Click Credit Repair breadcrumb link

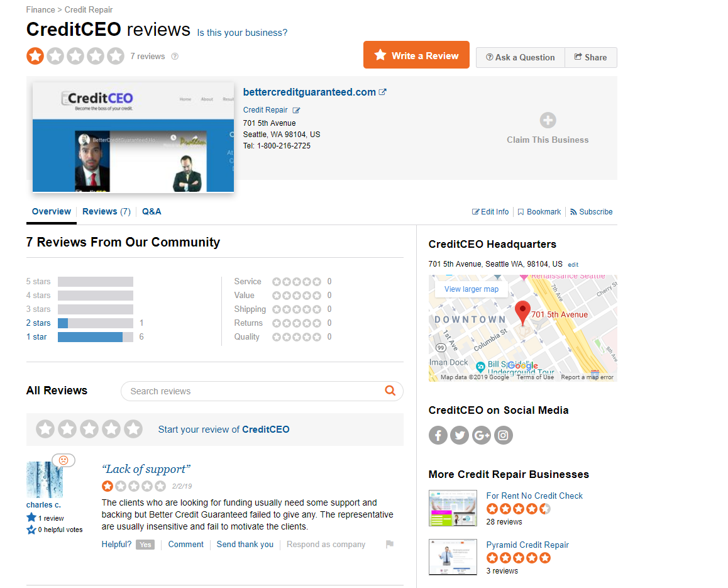(x=88, y=10)
